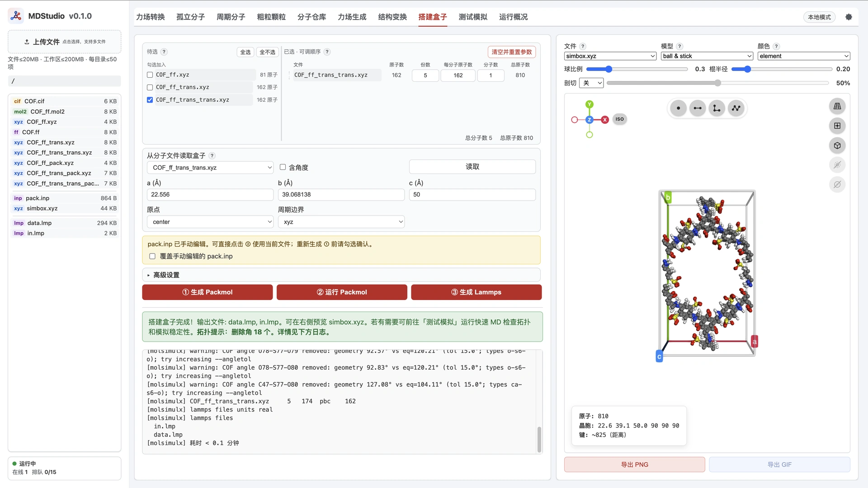Click the single-atom point display icon
The image size is (868, 488).
tap(678, 108)
